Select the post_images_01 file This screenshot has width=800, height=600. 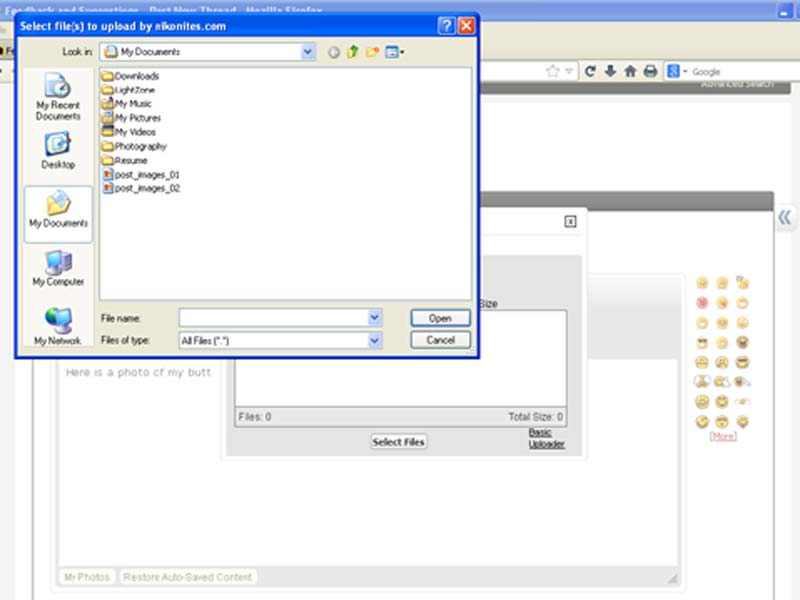(146, 174)
